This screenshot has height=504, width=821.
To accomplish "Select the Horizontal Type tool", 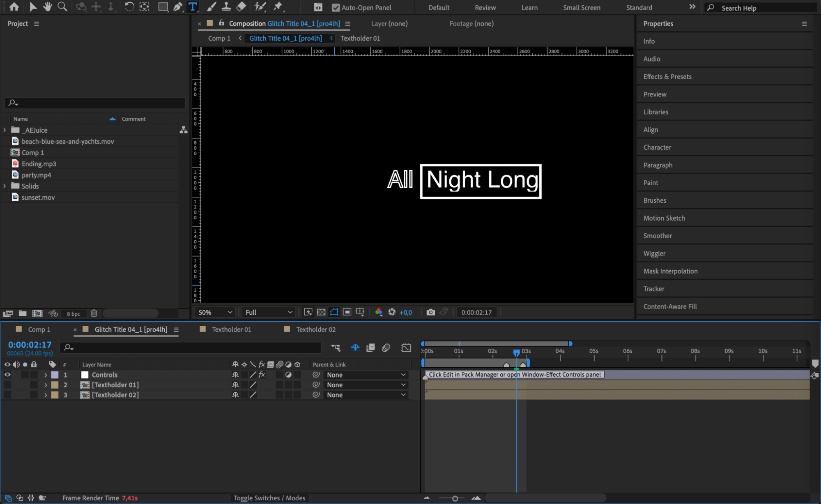I will [193, 7].
